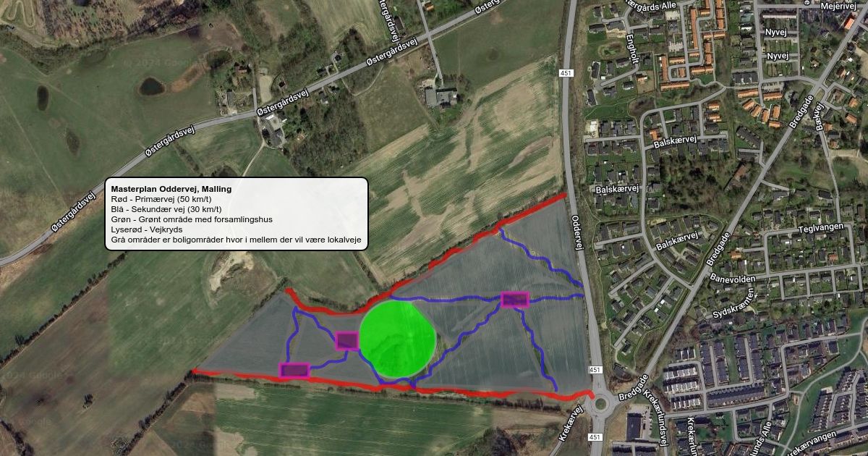Click the 451 route shield below the roundabout

(x=595, y=437)
